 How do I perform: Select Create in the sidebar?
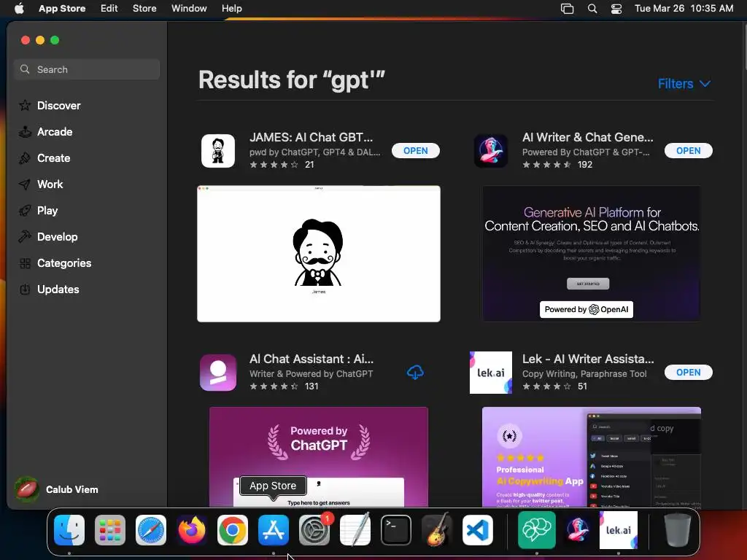click(44, 158)
